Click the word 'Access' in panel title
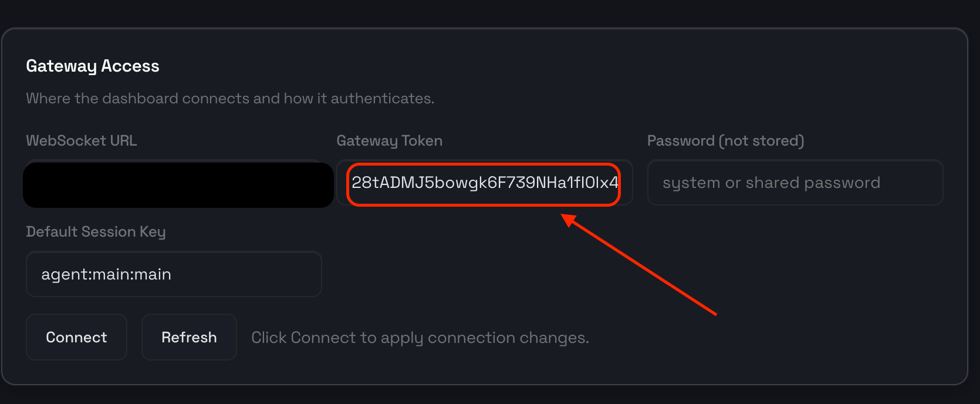This screenshot has width=980, height=404. click(x=130, y=66)
